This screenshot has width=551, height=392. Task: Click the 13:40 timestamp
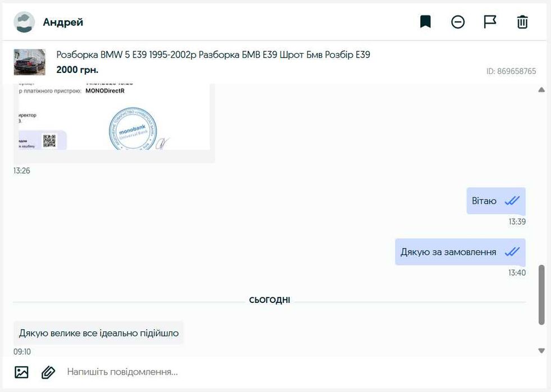[x=517, y=273]
